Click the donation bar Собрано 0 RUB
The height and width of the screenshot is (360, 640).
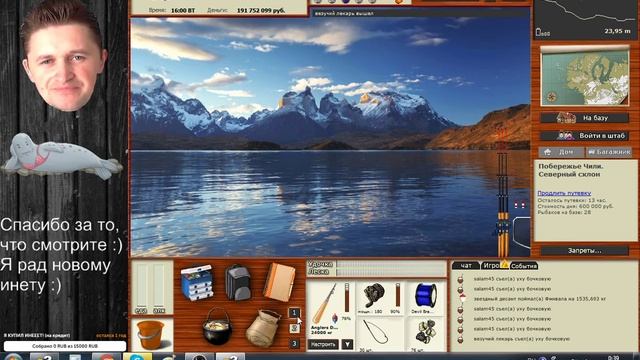click(x=65, y=346)
